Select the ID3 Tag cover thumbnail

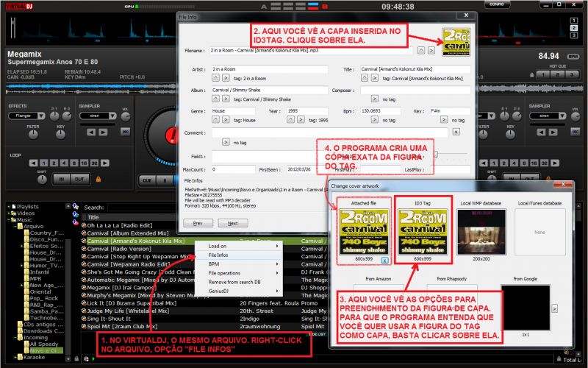(423, 232)
